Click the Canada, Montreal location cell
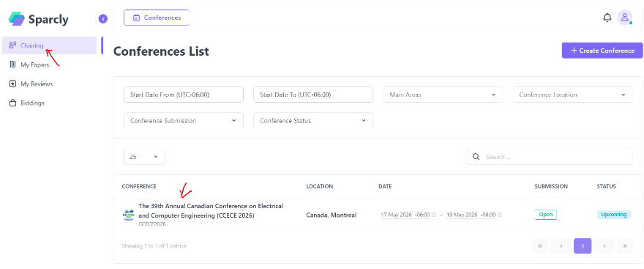 pos(332,215)
